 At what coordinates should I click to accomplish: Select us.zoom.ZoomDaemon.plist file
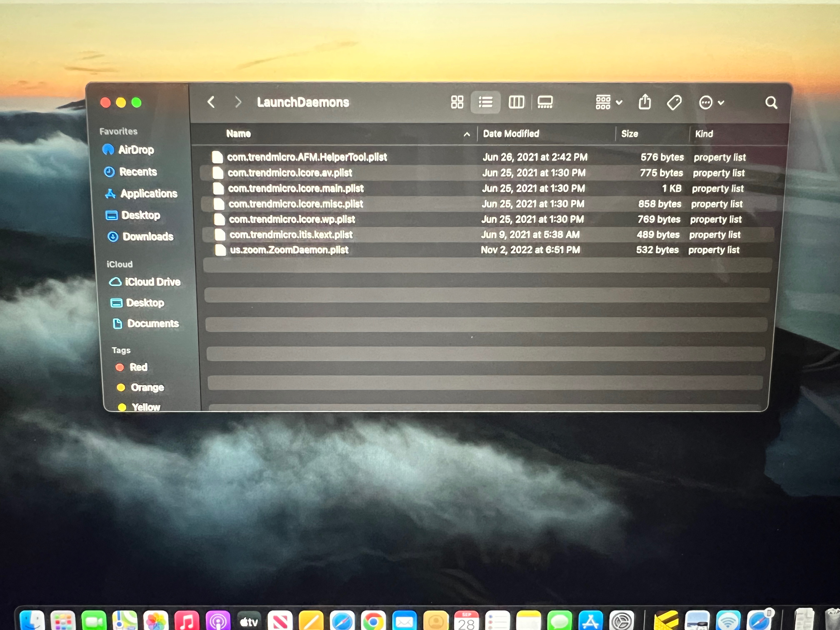tap(289, 250)
